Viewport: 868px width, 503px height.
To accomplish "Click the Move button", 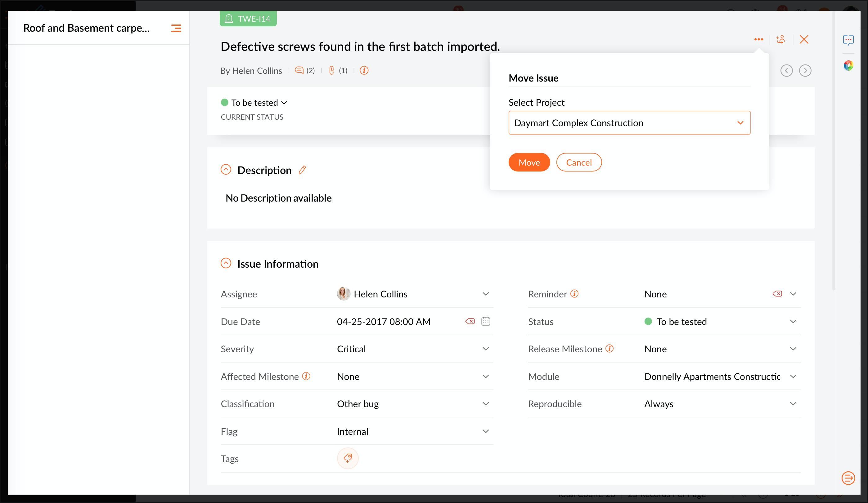I will [529, 162].
